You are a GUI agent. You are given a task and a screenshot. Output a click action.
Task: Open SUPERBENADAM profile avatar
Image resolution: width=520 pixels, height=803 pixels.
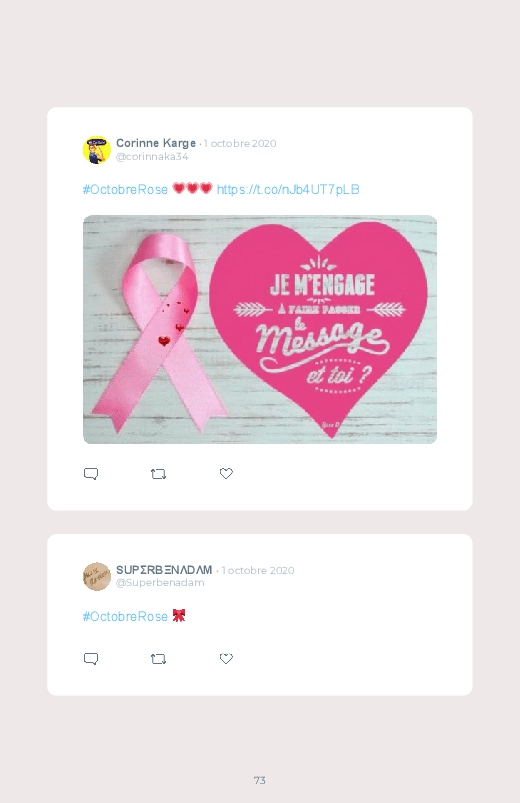point(97,577)
